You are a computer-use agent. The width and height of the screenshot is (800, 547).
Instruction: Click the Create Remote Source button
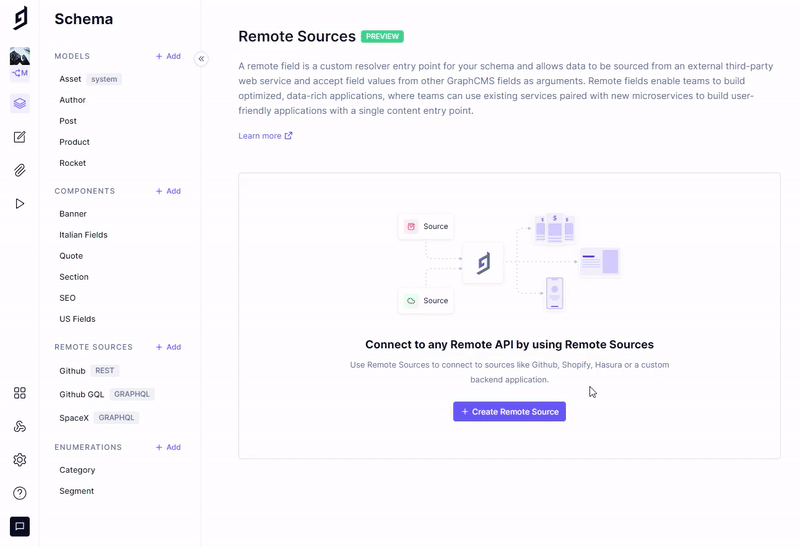509,412
